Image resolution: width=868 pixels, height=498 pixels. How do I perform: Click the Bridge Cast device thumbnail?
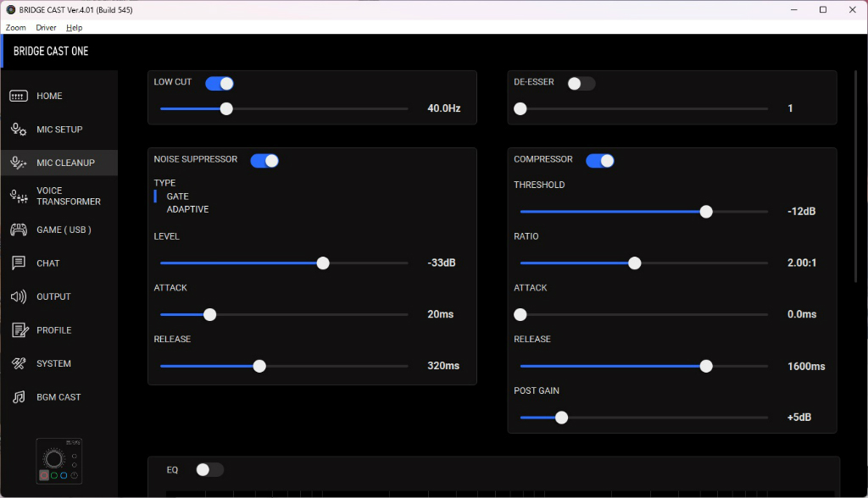(59, 462)
